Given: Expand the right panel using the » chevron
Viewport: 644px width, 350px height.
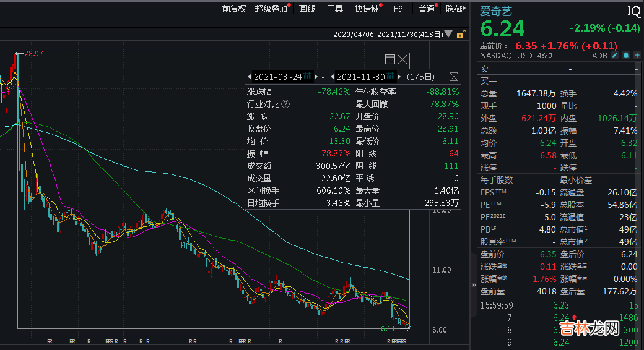Looking at the screenshot, I should click(x=474, y=285).
